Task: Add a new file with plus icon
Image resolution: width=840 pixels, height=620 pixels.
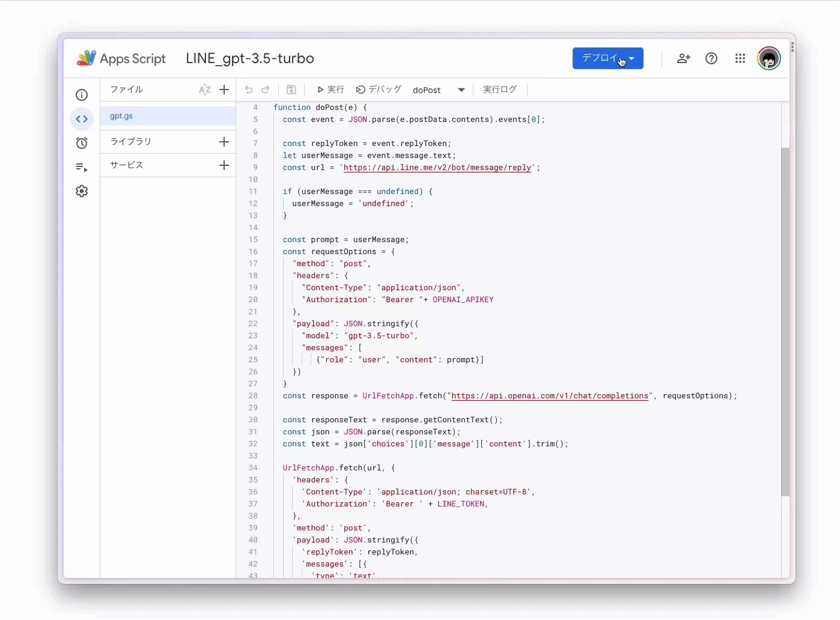Action: [224, 90]
